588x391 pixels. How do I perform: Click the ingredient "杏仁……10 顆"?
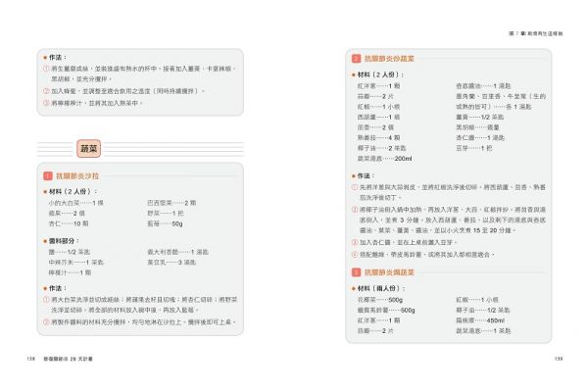[x=69, y=223]
